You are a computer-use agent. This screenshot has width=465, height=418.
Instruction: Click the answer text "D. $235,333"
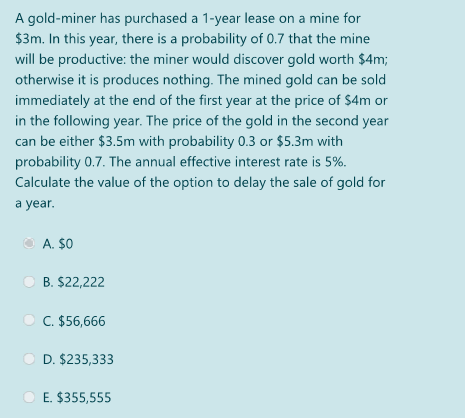[78, 359]
